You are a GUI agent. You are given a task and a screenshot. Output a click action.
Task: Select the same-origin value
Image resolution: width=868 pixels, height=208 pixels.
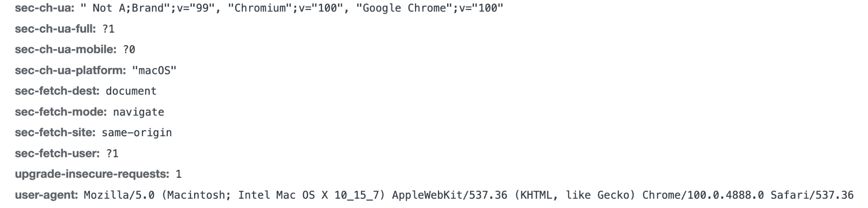tap(136, 133)
